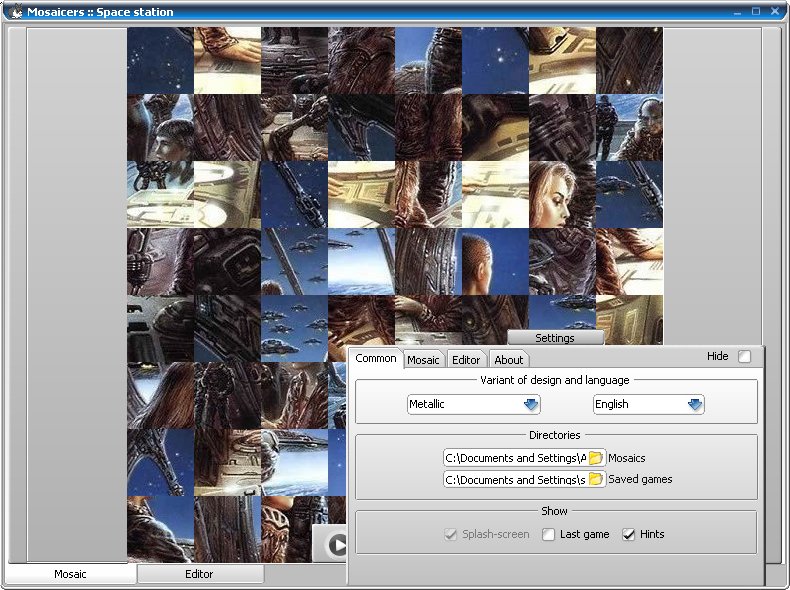The width and height of the screenshot is (790, 590).
Task: Open the English language dropdown
Action: click(648, 404)
